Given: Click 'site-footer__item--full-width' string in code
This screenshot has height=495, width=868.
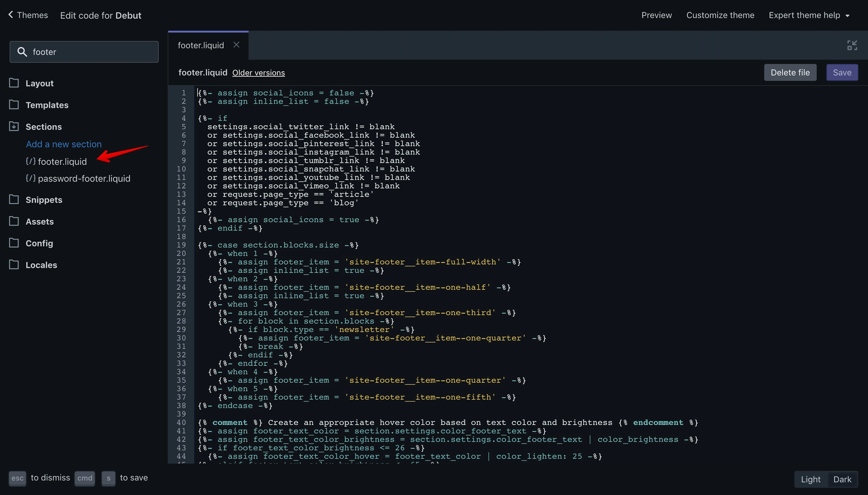Looking at the screenshot, I should (423, 262).
